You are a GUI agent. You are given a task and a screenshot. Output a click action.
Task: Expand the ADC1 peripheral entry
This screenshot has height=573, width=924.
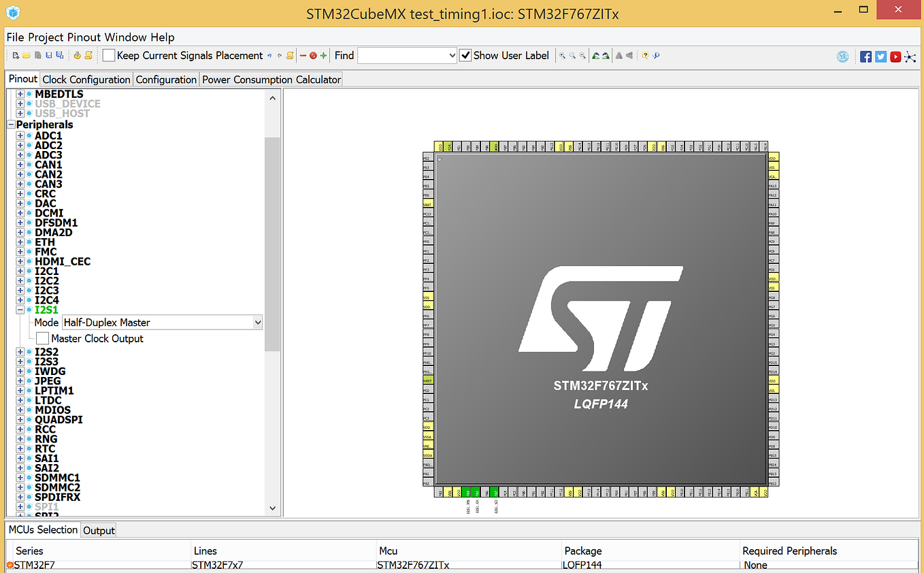coord(20,135)
